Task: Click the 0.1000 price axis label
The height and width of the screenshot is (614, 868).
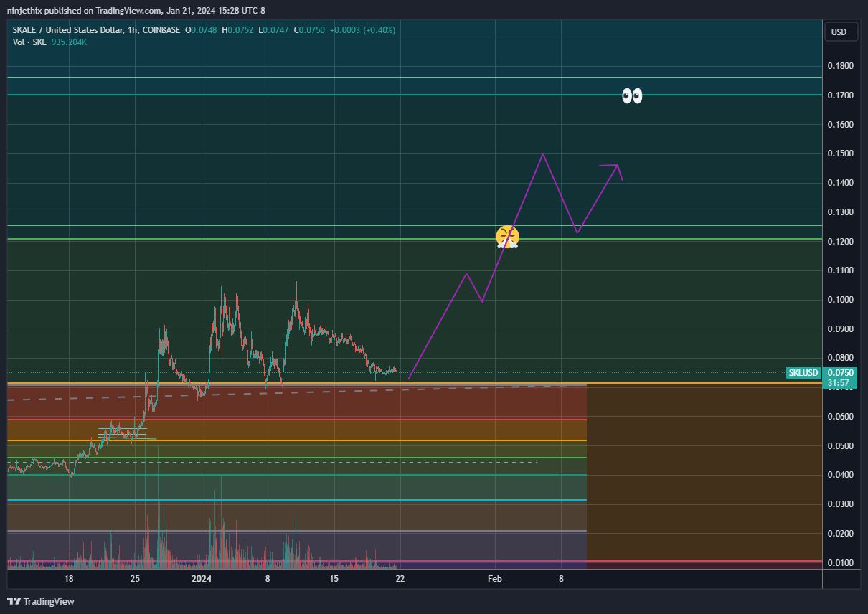Action: pyautogui.click(x=840, y=300)
